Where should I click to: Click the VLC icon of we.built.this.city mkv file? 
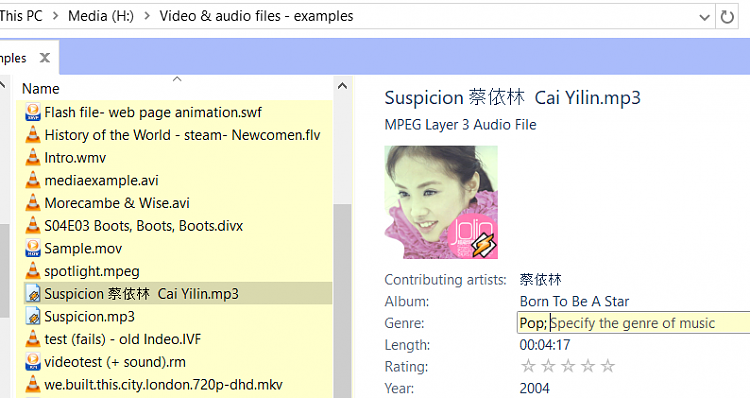pyautogui.click(x=33, y=384)
